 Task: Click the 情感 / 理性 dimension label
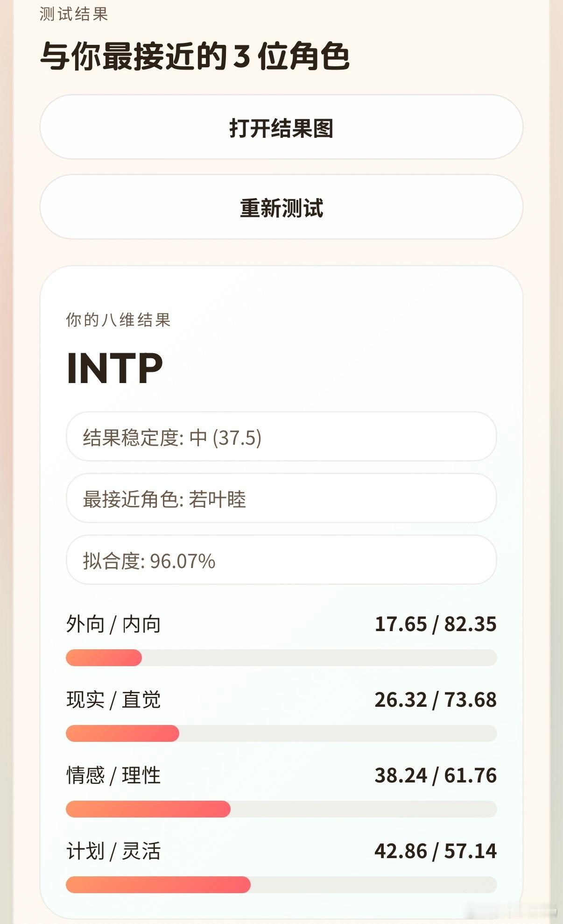(113, 776)
